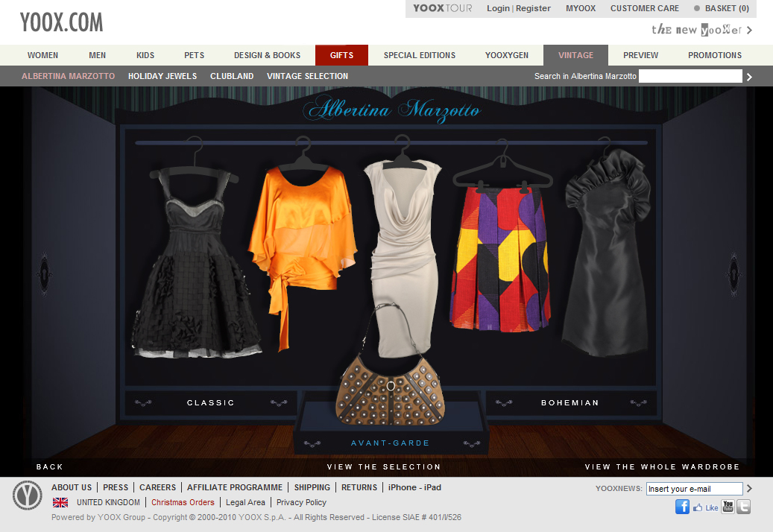773x532 pixels.
Task: Open SPECIAL EDITIONS menu
Action: click(420, 55)
